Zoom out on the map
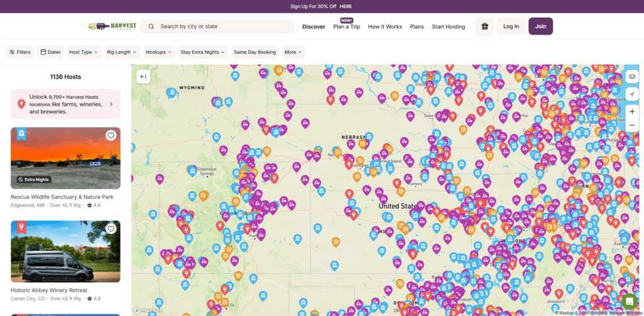644x316 pixels. click(x=632, y=125)
